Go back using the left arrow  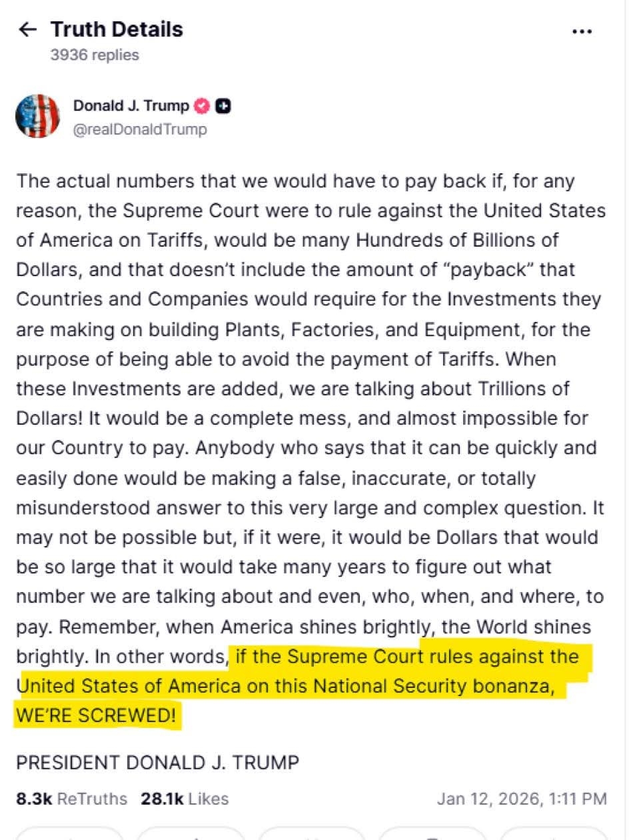pyautogui.click(x=27, y=29)
